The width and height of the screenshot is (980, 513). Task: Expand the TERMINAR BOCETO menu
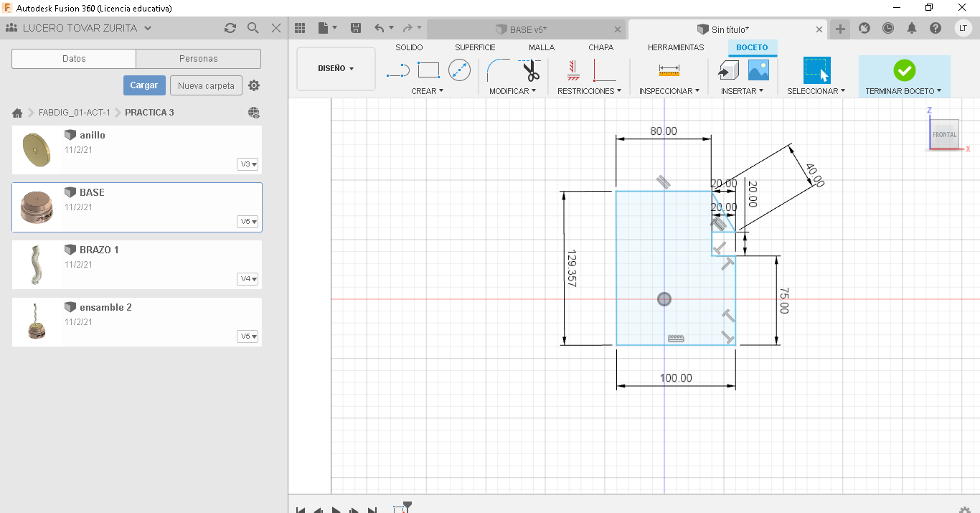(903, 91)
